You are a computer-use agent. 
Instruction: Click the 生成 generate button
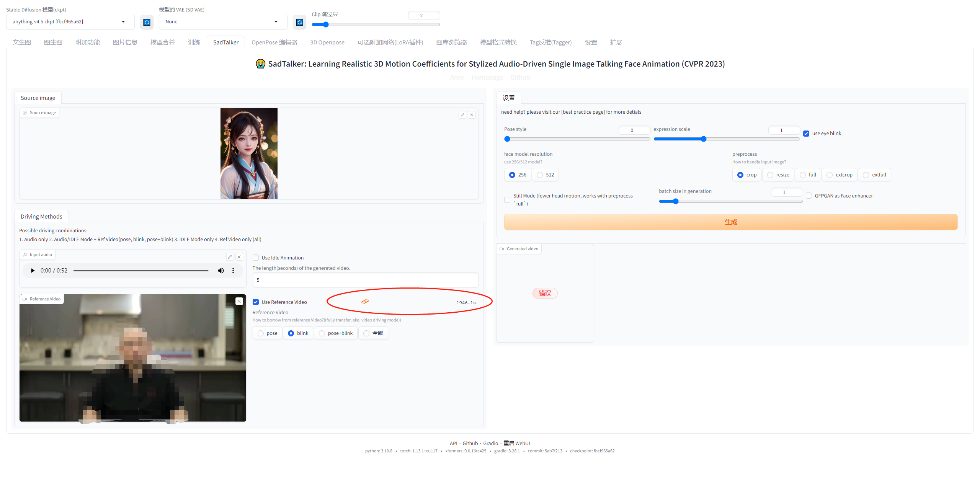tap(730, 222)
